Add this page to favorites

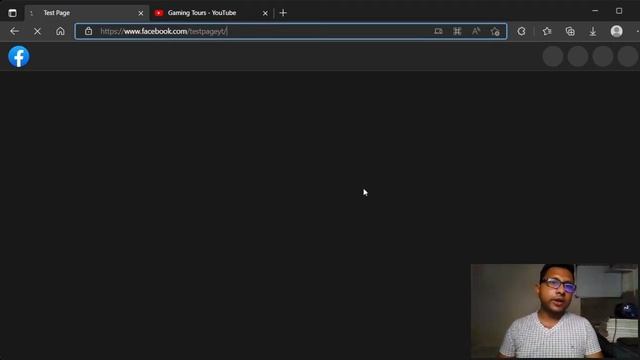[495, 31]
